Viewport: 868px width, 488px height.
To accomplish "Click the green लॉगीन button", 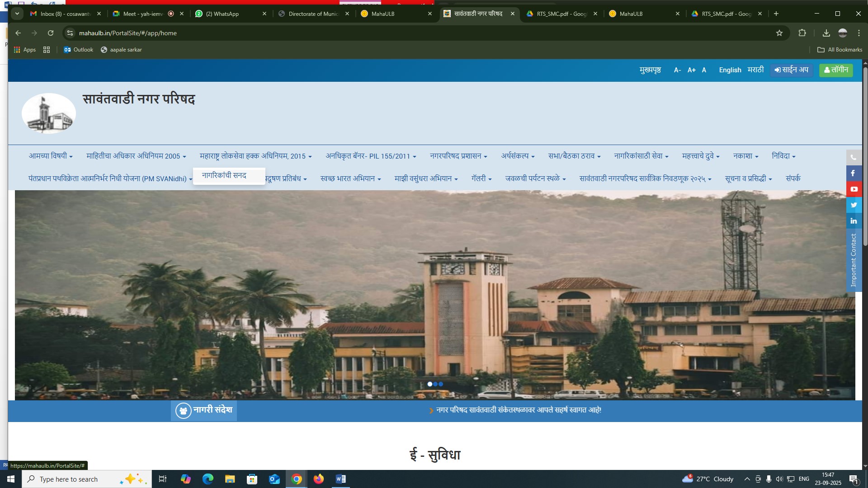I will [x=835, y=70].
